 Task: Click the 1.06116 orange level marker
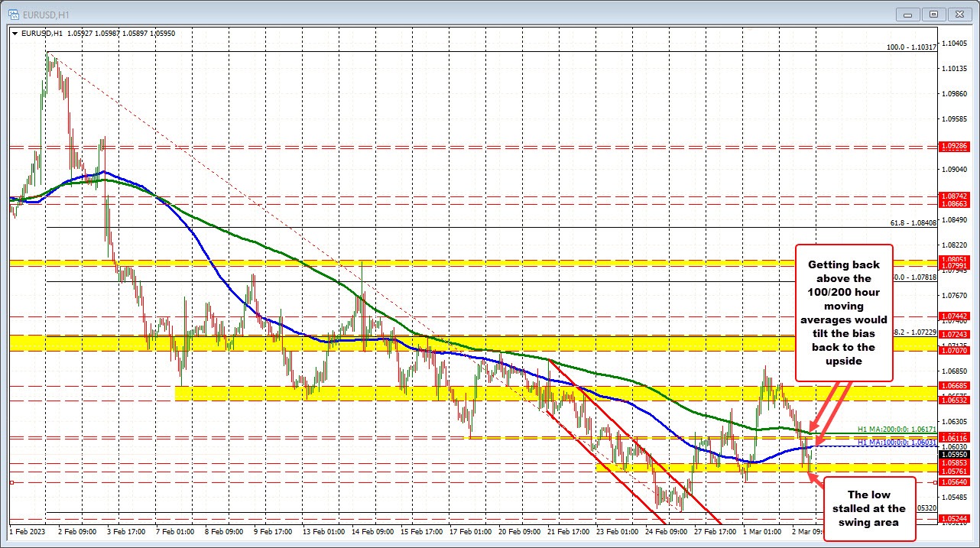click(954, 437)
